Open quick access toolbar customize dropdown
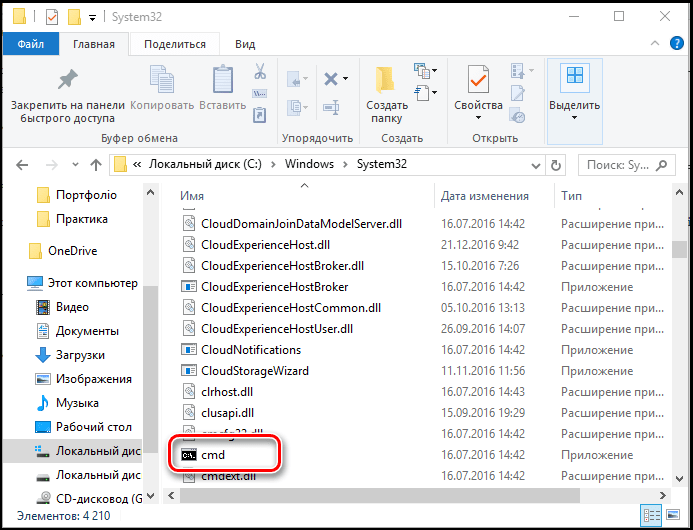The width and height of the screenshot is (693, 530). tap(92, 18)
